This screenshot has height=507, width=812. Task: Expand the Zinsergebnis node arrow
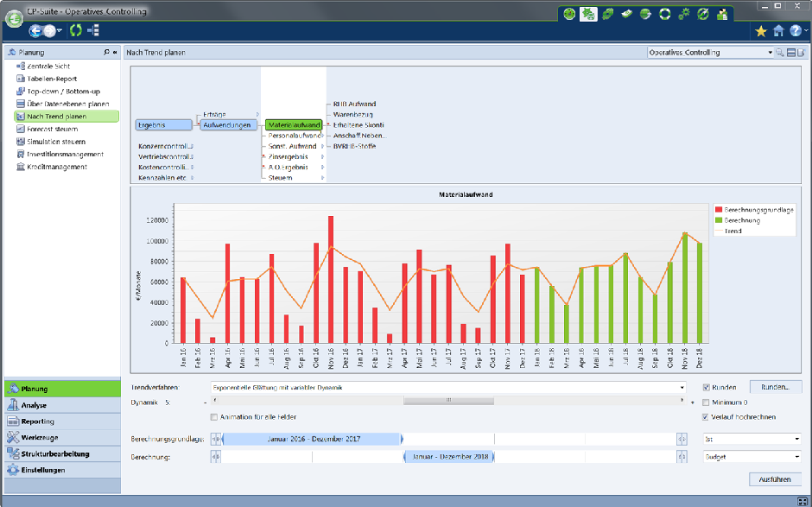click(x=322, y=156)
